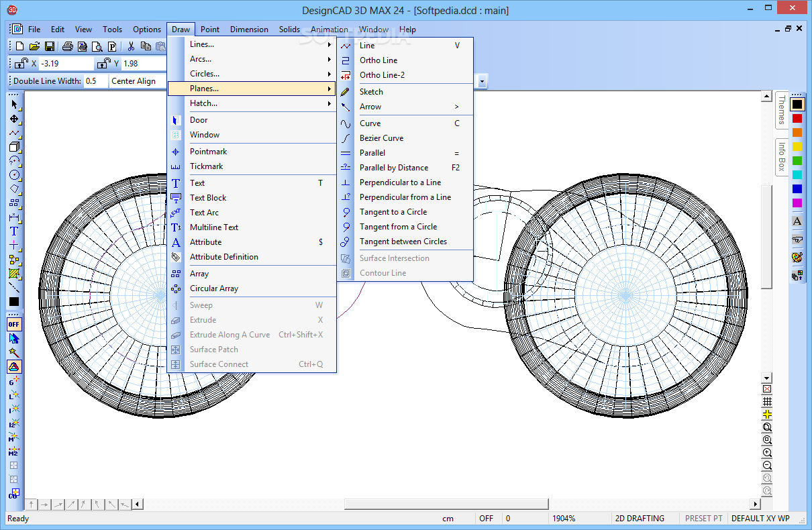
Task: Select the red color swatch
Action: click(x=797, y=118)
